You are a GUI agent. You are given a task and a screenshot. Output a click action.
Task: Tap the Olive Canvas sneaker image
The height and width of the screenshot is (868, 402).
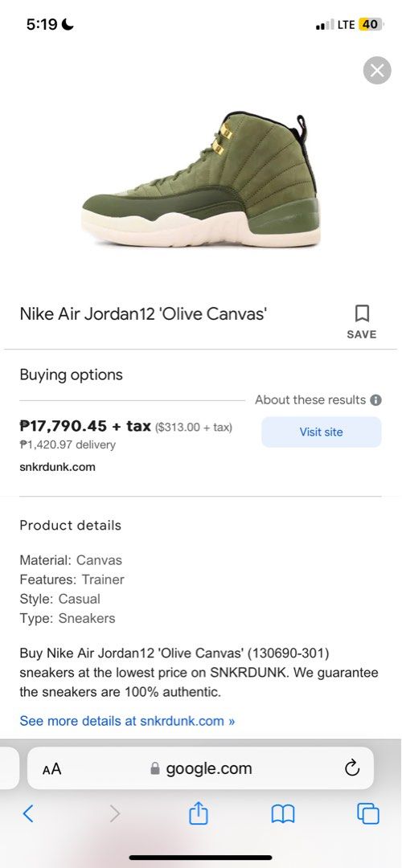coord(201,178)
